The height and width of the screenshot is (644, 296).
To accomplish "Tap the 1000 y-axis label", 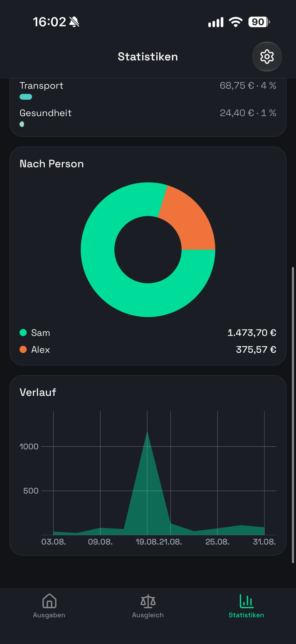I will tap(29, 447).
